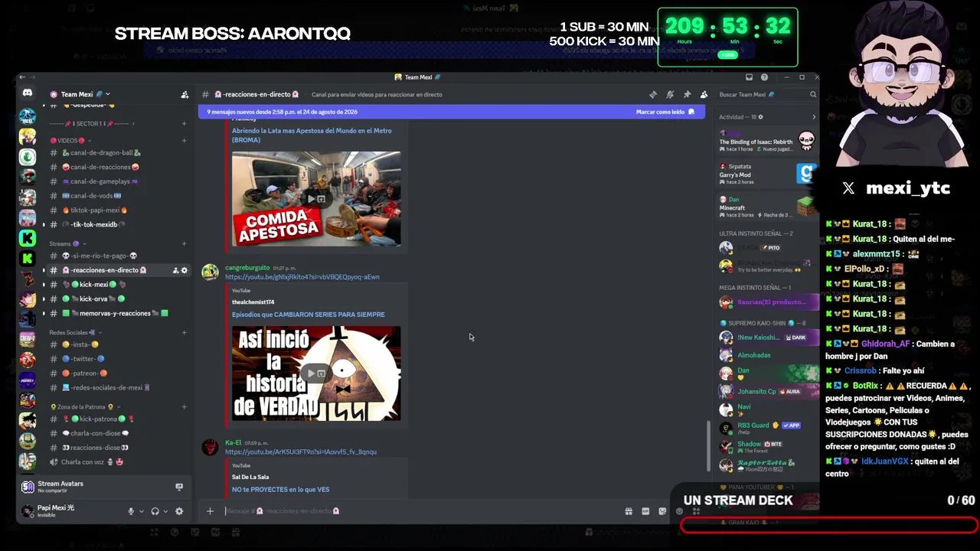Open 'Episodios que CAMBIARON SERIES PARA SIEMPRE' title link
Viewport: 980px width, 551px height.
[309, 315]
